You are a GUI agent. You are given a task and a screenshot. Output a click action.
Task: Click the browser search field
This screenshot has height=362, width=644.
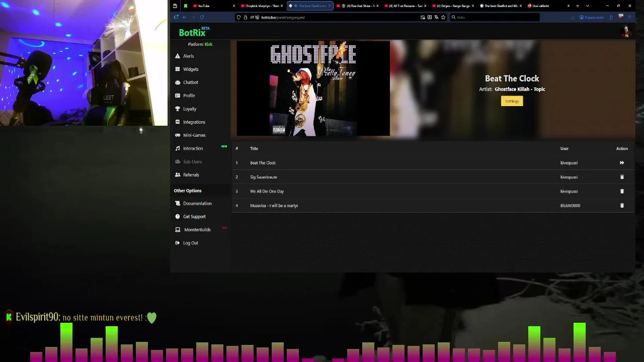(496, 17)
